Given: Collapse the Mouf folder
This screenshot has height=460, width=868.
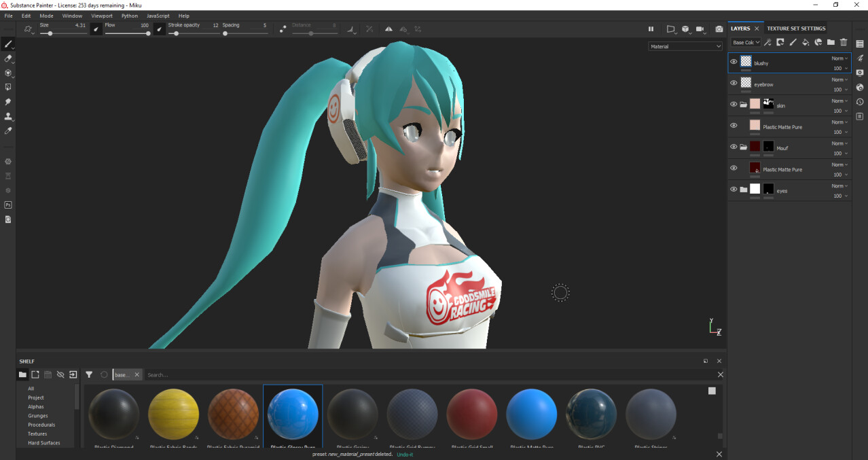Looking at the screenshot, I should (x=744, y=147).
